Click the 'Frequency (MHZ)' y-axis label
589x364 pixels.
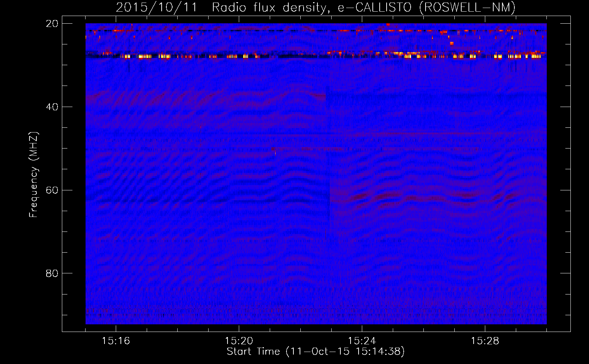tap(33, 175)
